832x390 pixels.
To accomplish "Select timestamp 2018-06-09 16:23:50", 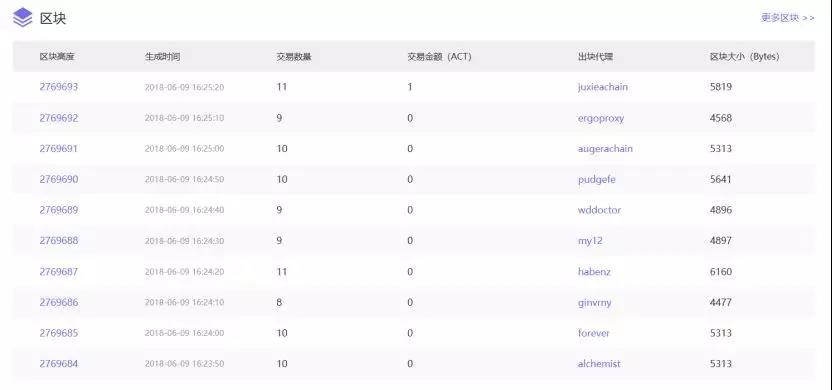I will [x=184, y=364].
